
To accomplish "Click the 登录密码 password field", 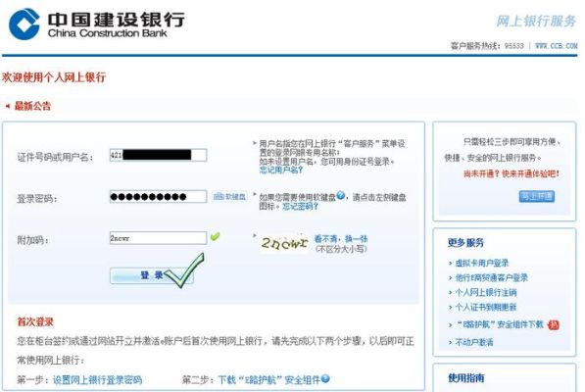I will click(158, 196).
